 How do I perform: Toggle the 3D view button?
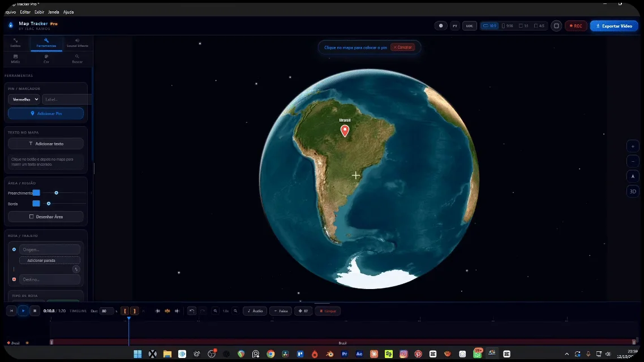tap(633, 191)
